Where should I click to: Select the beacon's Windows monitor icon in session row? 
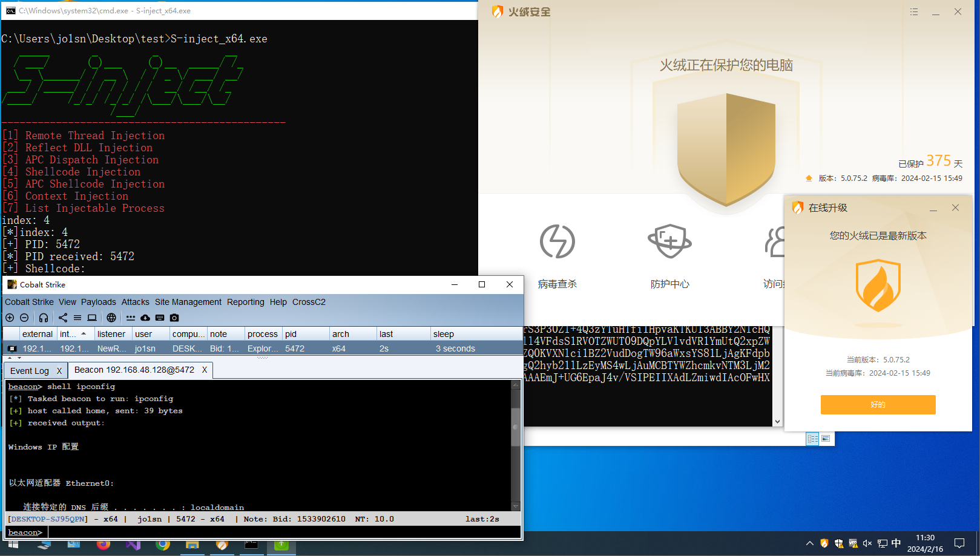pyautogui.click(x=12, y=348)
